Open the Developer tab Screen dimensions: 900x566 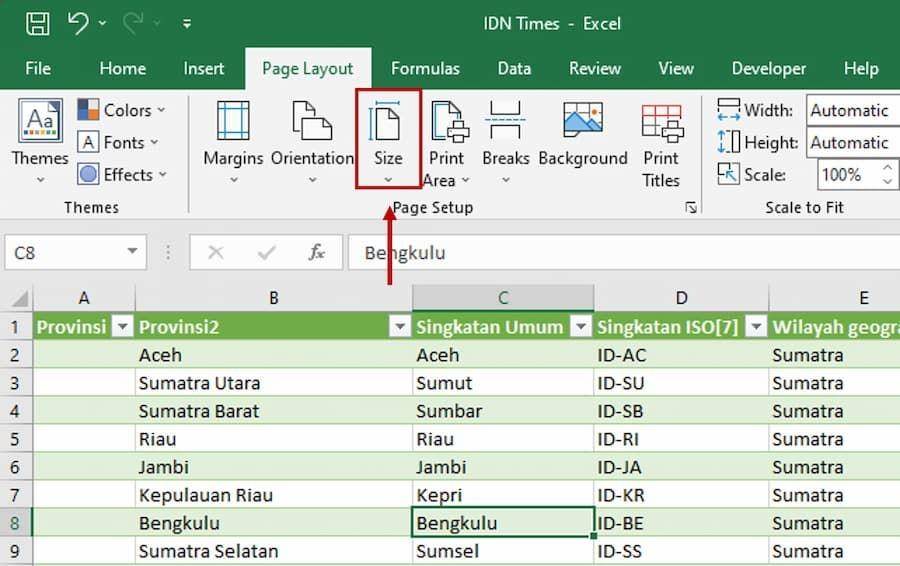(x=769, y=69)
